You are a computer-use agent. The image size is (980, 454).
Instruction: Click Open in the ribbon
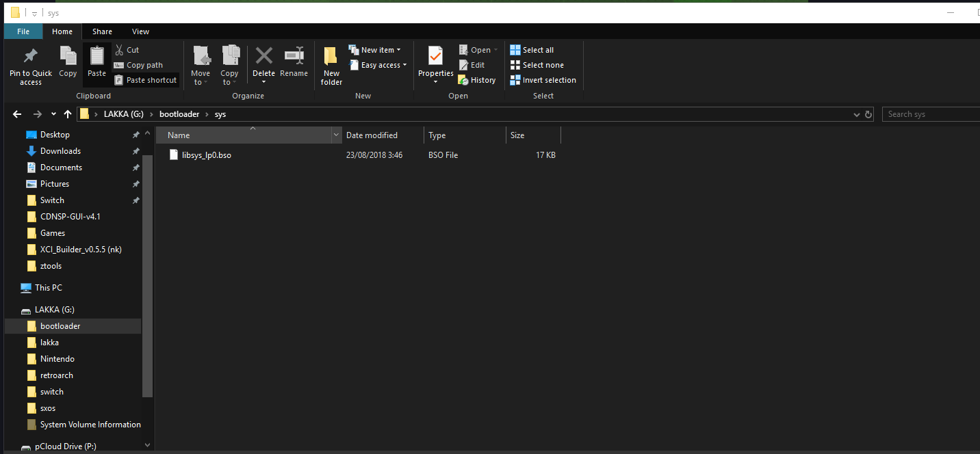tap(478, 50)
